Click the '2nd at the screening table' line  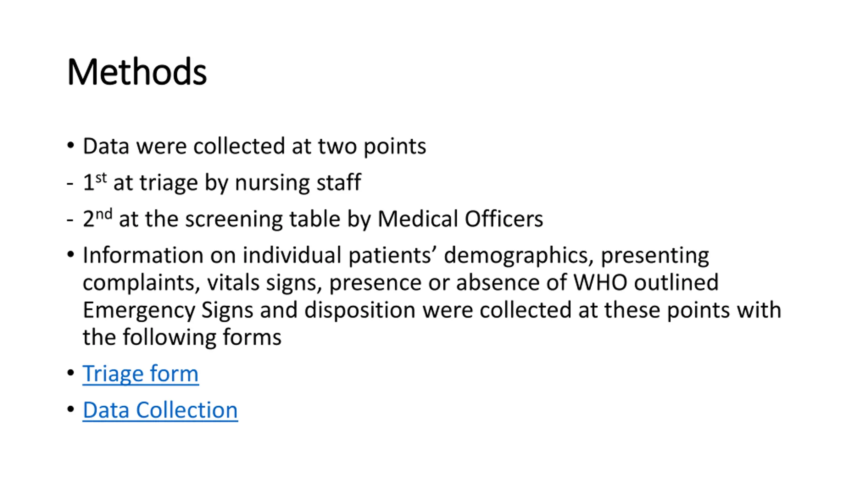click(313, 219)
